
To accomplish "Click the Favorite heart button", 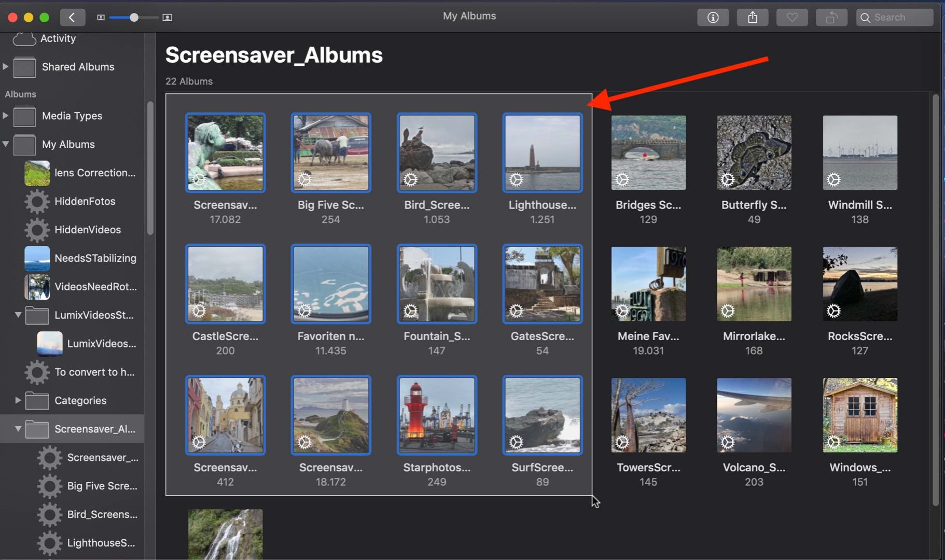I will point(792,18).
